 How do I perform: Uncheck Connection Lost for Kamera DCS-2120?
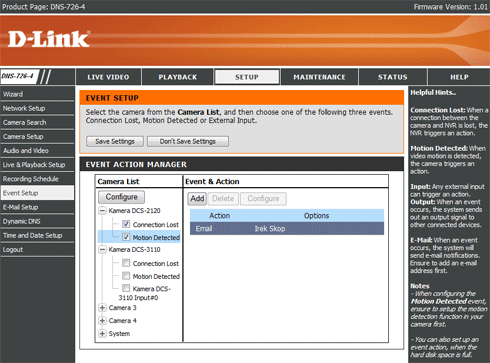pyautogui.click(x=126, y=224)
